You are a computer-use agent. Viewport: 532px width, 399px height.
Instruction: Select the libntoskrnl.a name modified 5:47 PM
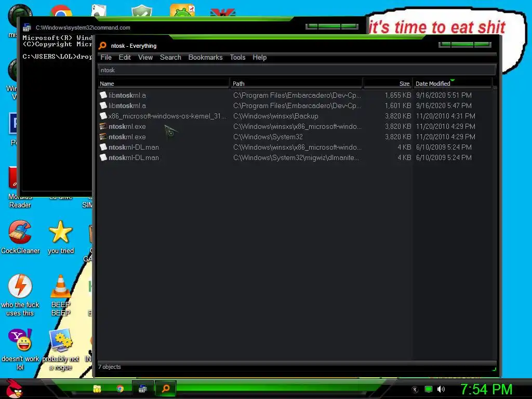click(127, 105)
